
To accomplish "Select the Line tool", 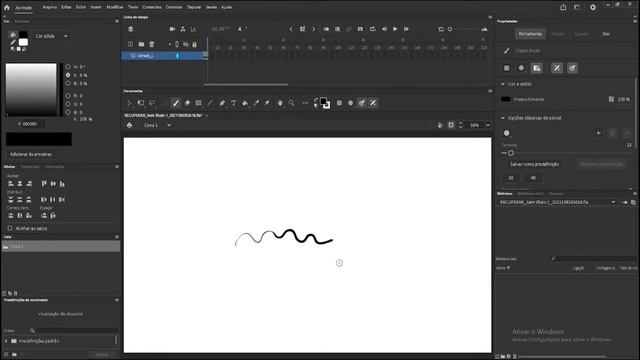I will (210, 103).
